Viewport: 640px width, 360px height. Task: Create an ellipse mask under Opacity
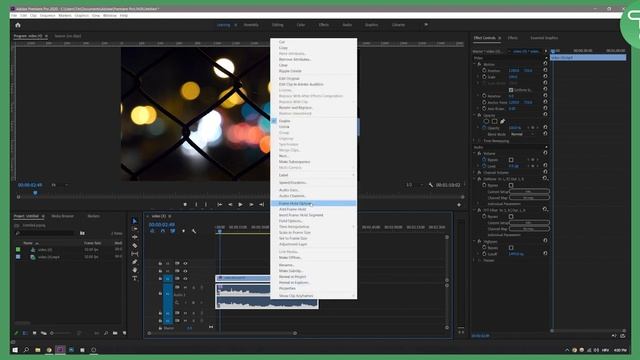pos(486,121)
